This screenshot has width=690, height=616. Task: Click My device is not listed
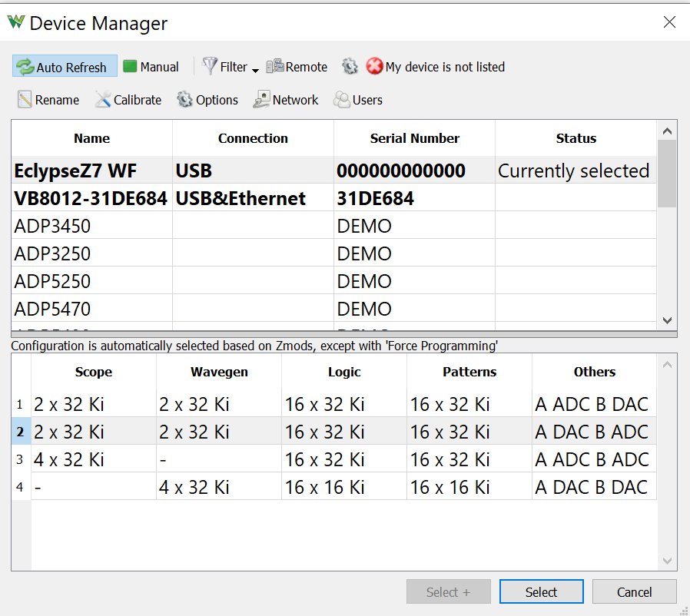[436, 67]
